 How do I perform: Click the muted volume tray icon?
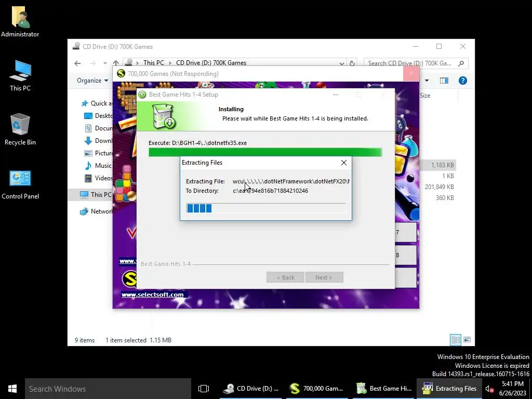pos(489,389)
